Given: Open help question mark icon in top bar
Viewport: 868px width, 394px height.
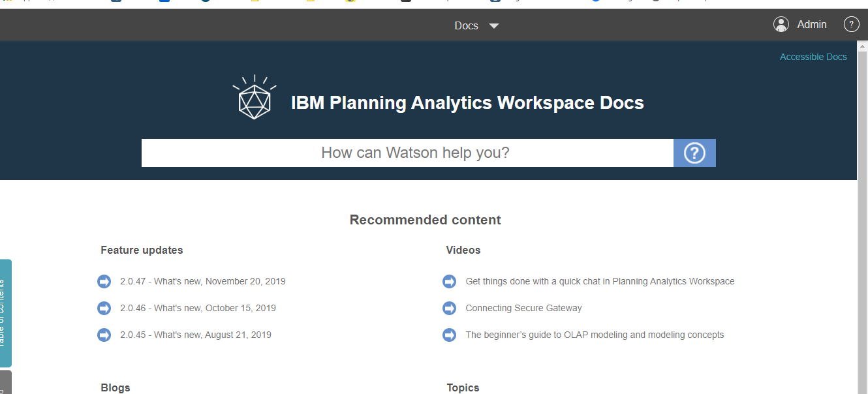Looking at the screenshot, I should (852, 24).
